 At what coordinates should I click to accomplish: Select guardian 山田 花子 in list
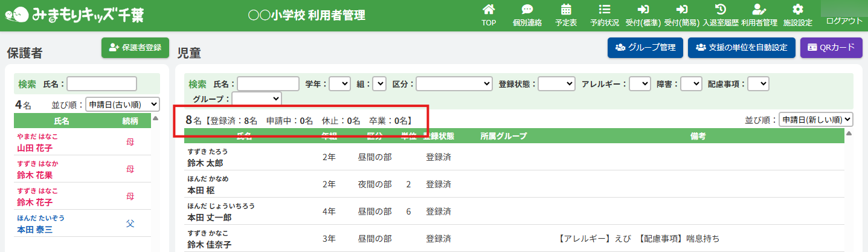[x=34, y=148]
